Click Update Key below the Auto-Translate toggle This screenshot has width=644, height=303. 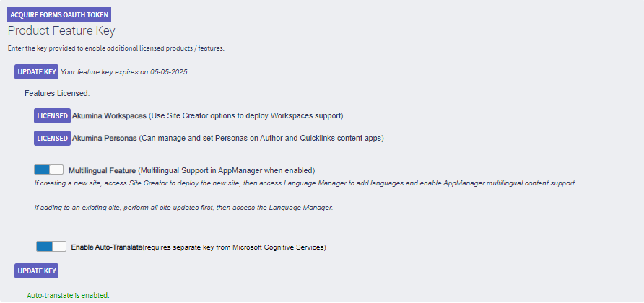(36, 271)
